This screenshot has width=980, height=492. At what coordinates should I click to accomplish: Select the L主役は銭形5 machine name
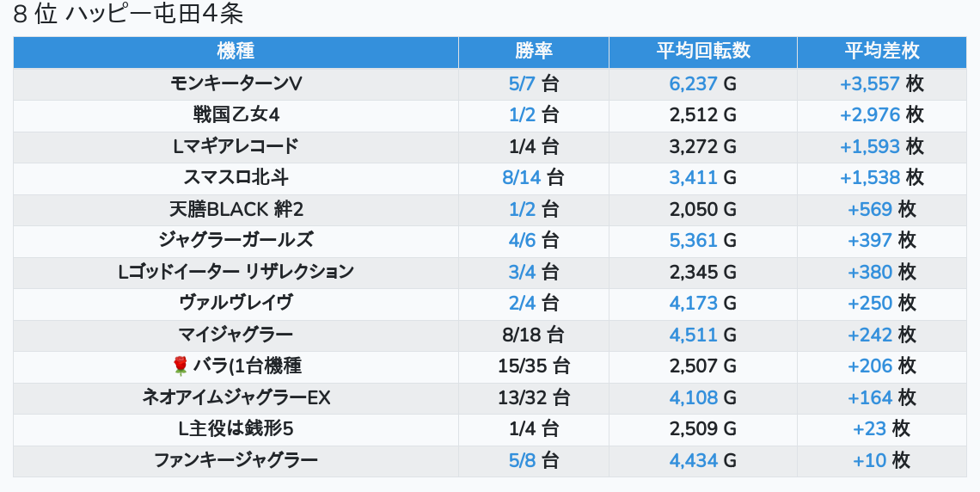[x=236, y=429]
